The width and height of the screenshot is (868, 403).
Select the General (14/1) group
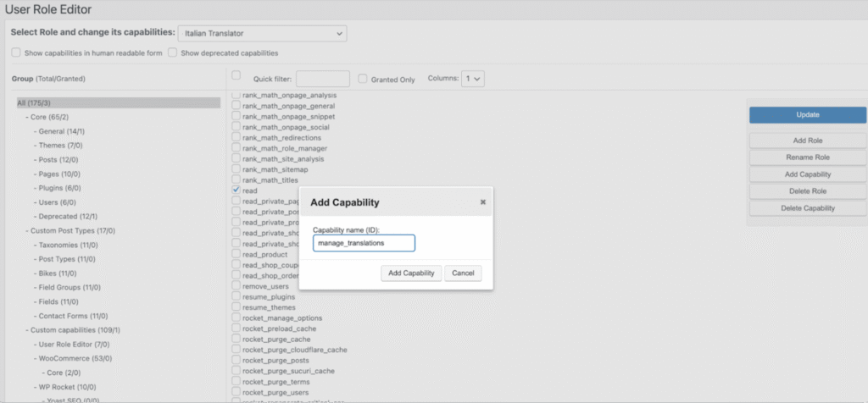pos(61,131)
